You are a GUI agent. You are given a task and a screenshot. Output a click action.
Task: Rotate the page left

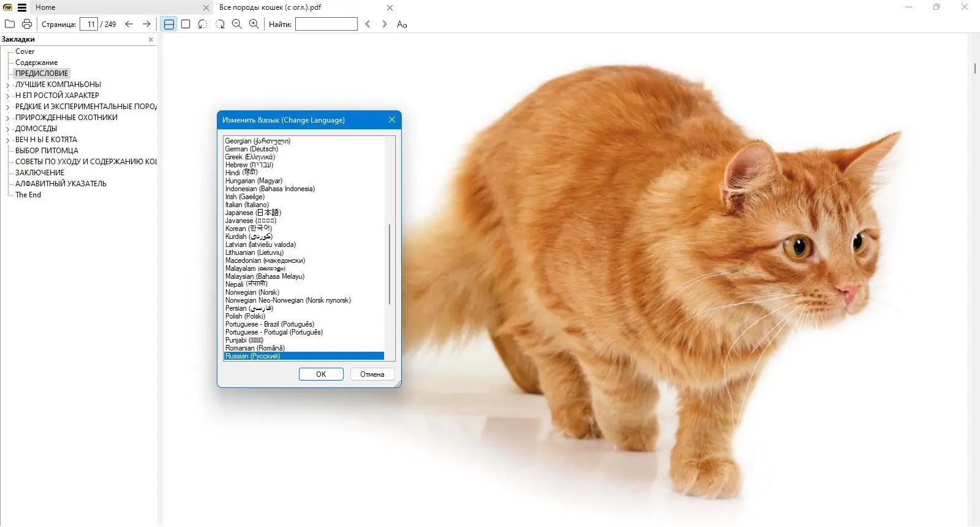[203, 24]
